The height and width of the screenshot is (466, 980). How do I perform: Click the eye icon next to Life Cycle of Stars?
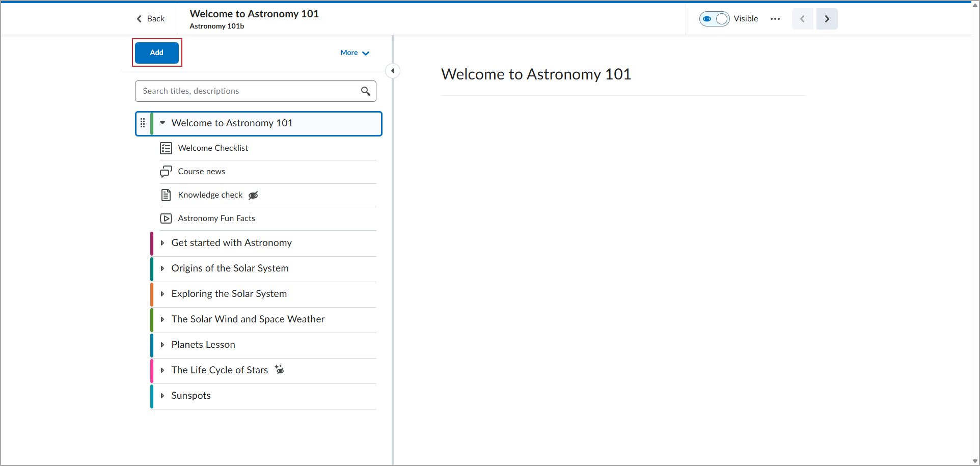(x=280, y=369)
